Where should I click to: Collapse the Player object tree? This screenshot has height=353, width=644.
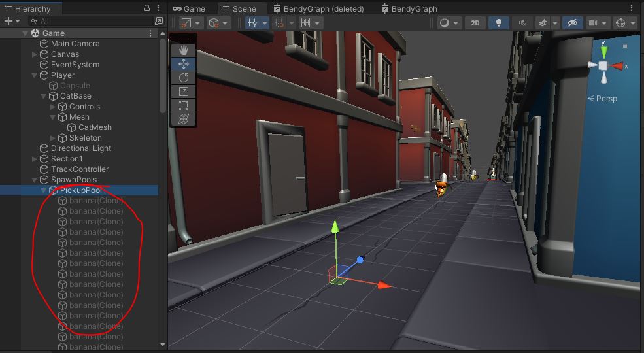(35, 75)
